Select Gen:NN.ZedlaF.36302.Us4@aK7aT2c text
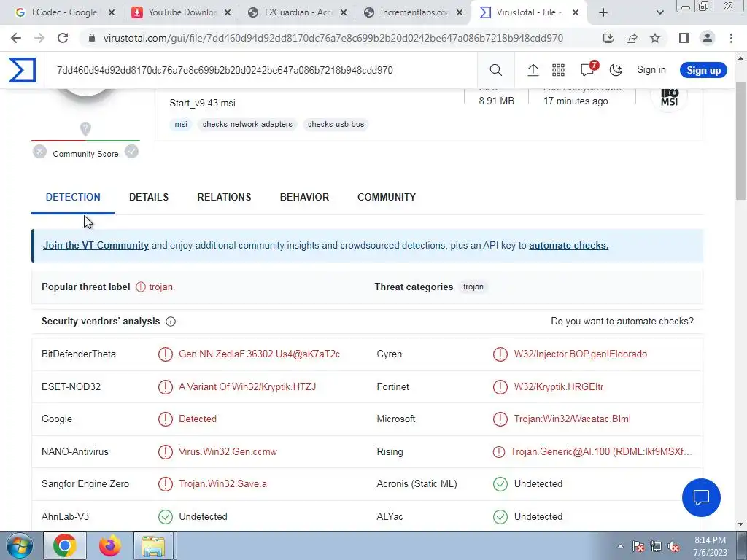The height and width of the screenshot is (560, 747). (x=259, y=354)
